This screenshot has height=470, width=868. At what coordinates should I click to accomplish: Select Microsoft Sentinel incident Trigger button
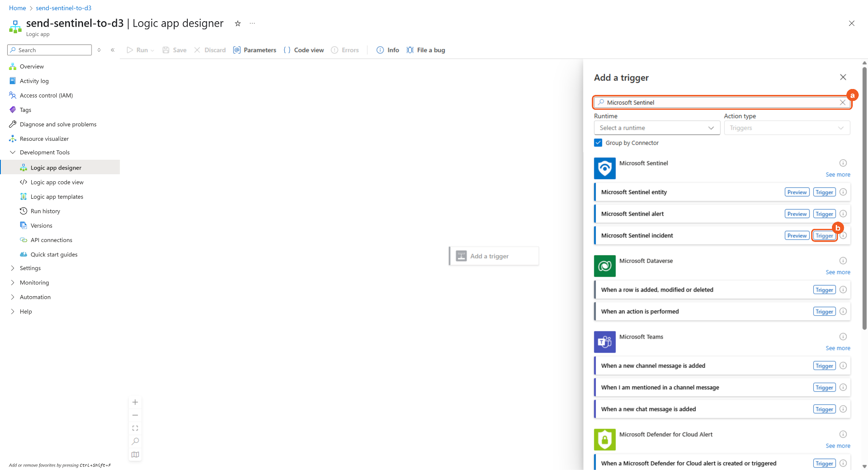[x=824, y=236]
